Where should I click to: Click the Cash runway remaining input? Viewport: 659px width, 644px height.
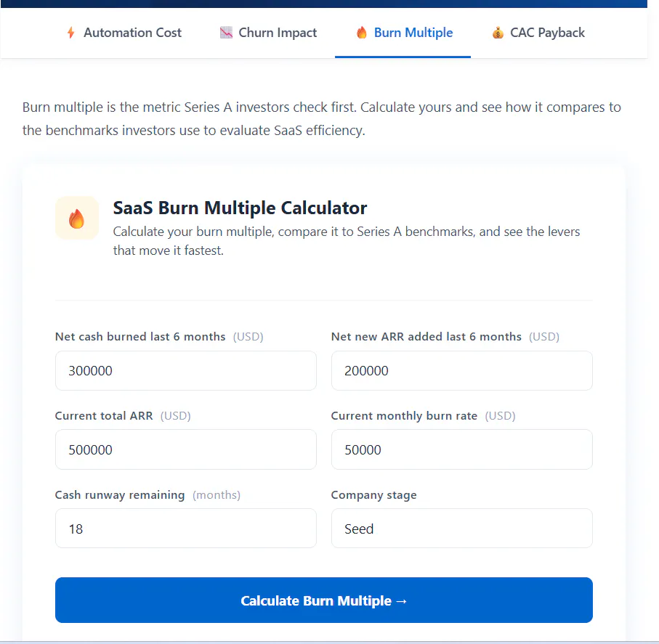point(186,529)
